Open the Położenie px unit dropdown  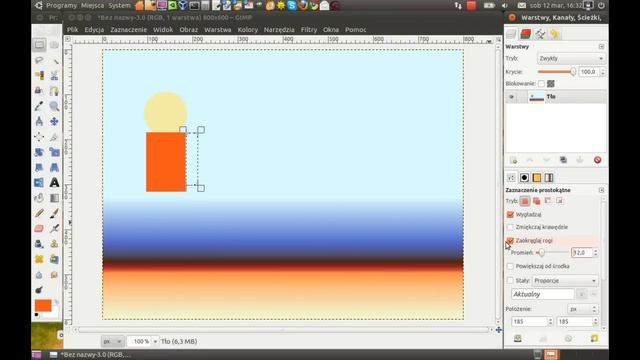pos(582,309)
